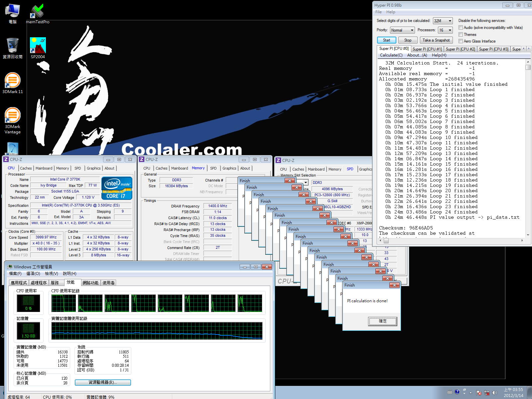Click the blue question mark help tray icon
The height and width of the screenshot is (399, 532).
tap(457, 392)
